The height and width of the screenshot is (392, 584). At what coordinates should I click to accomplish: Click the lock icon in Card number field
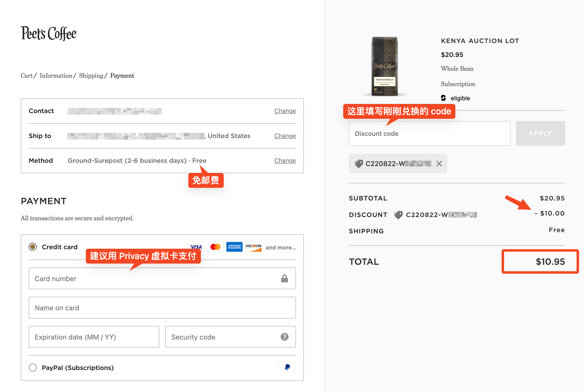[x=284, y=278]
